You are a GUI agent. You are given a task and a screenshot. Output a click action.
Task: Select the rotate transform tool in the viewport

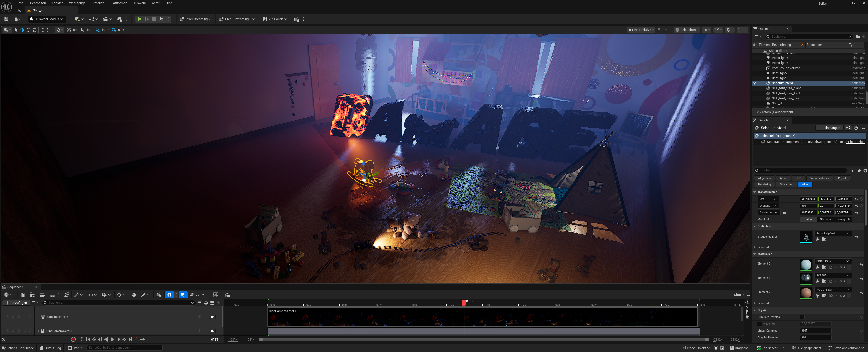click(x=28, y=30)
